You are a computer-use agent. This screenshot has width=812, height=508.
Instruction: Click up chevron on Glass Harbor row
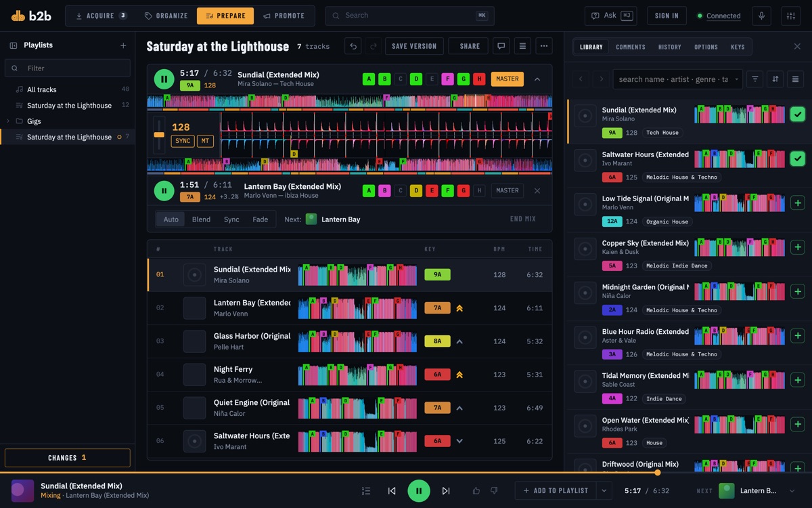[459, 341]
